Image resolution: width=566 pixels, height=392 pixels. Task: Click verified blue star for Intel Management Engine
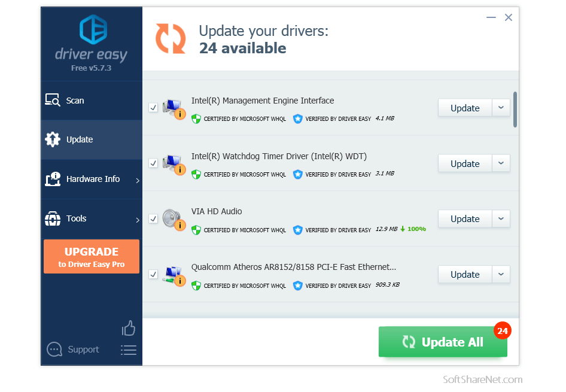pos(297,118)
